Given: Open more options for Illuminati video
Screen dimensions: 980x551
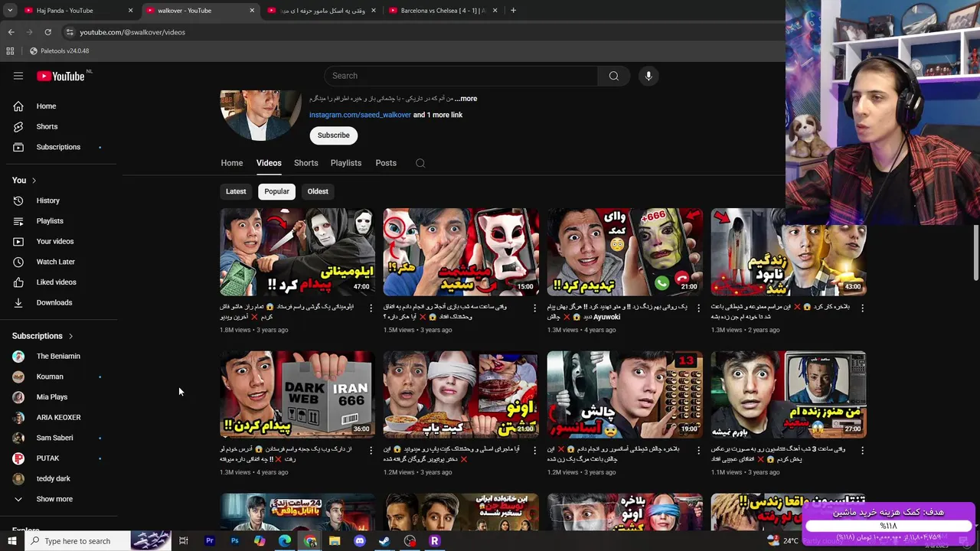Looking at the screenshot, I should pos(371,308).
